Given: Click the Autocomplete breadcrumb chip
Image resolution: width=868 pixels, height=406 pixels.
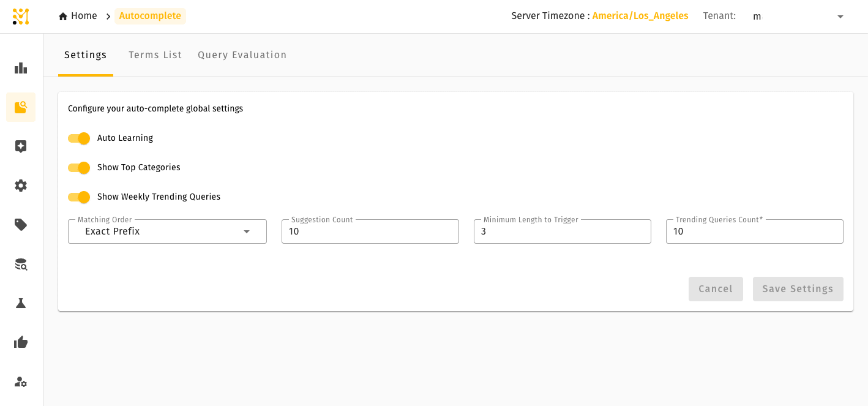Looking at the screenshot, I should tap(150, 16).
